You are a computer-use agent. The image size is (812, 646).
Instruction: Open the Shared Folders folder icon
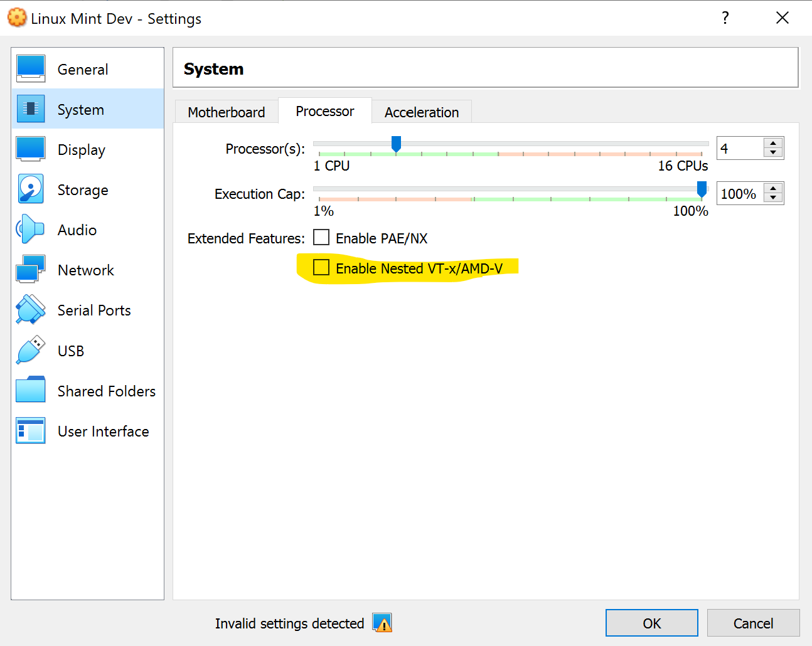click(x=31, y=390)
